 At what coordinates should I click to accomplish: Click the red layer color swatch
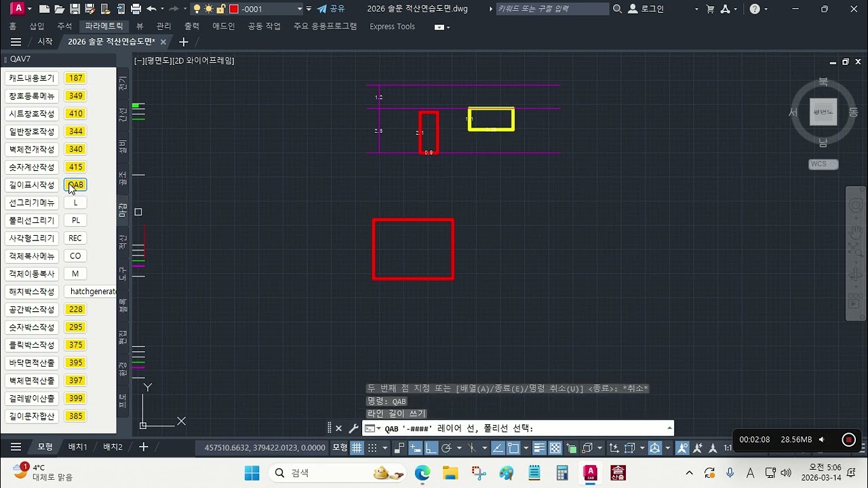pos(234,9)
